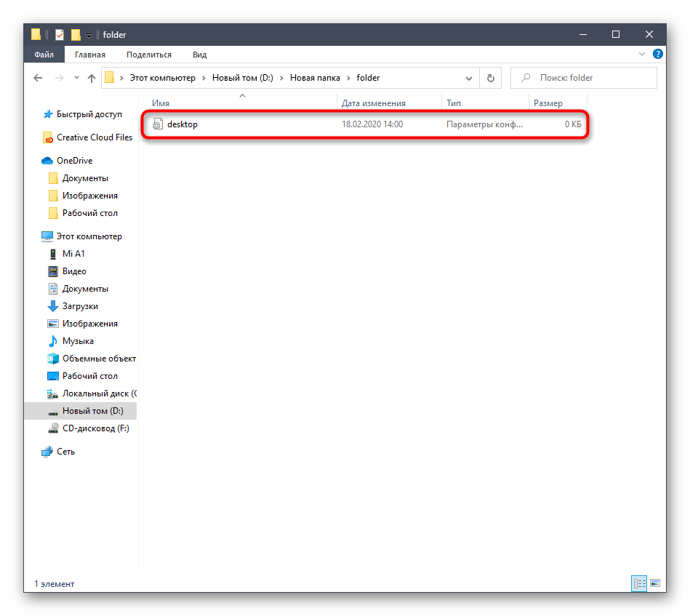Screen dimensions: 690x616
Task: Click Новый том (D:) breadcrumb in address bar
Action: tap(242, 78)
